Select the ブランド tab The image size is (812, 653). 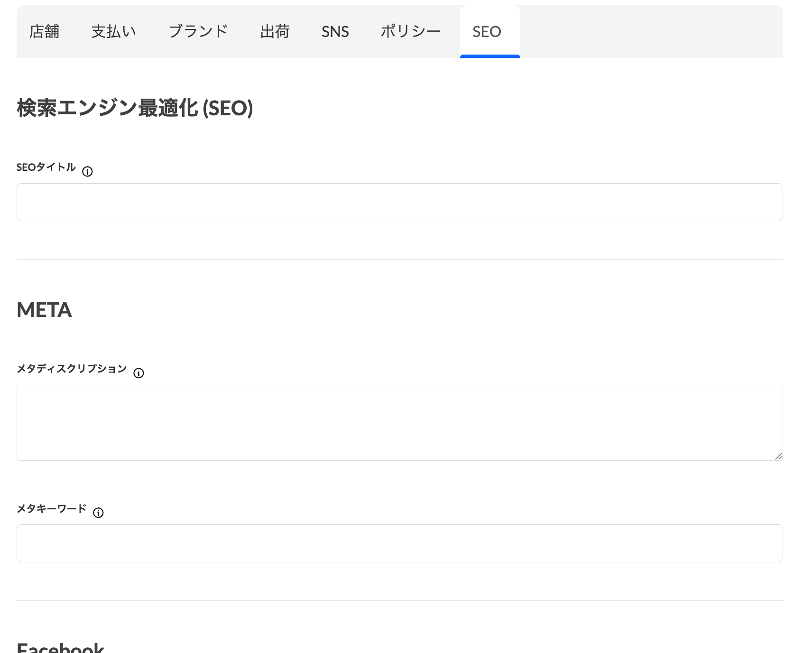click(x=198, y=32)
